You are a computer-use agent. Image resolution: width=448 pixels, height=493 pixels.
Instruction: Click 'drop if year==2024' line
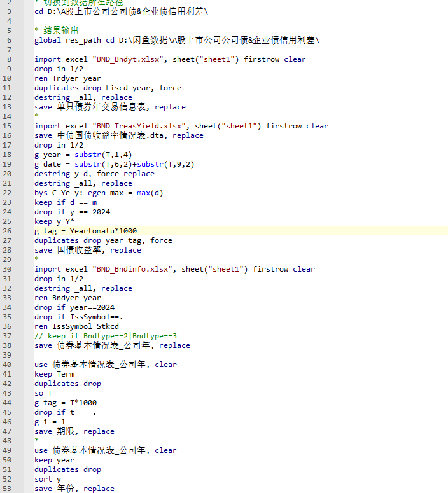[x=74, y=307]
